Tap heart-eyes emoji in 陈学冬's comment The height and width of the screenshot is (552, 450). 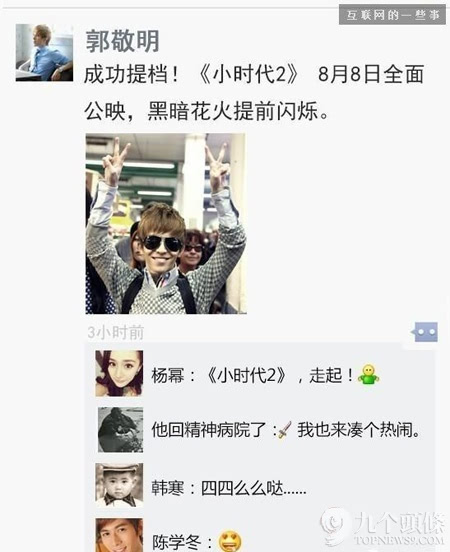pyautogui.click(x=230, y=541)
